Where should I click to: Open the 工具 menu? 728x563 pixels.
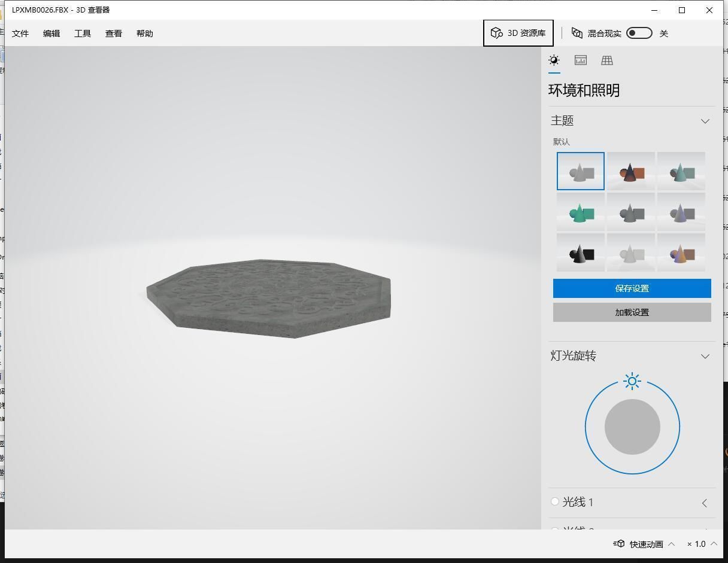coord(83,34)
